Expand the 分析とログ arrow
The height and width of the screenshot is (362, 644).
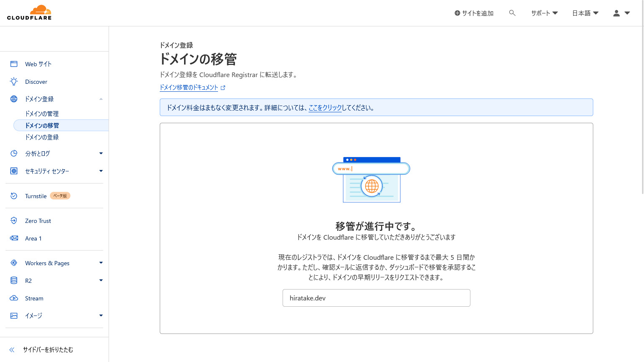[x=101, y=153]
